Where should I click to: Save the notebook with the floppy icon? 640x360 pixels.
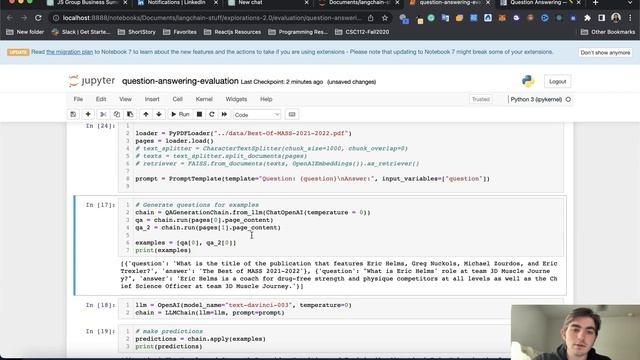(73, 115)
